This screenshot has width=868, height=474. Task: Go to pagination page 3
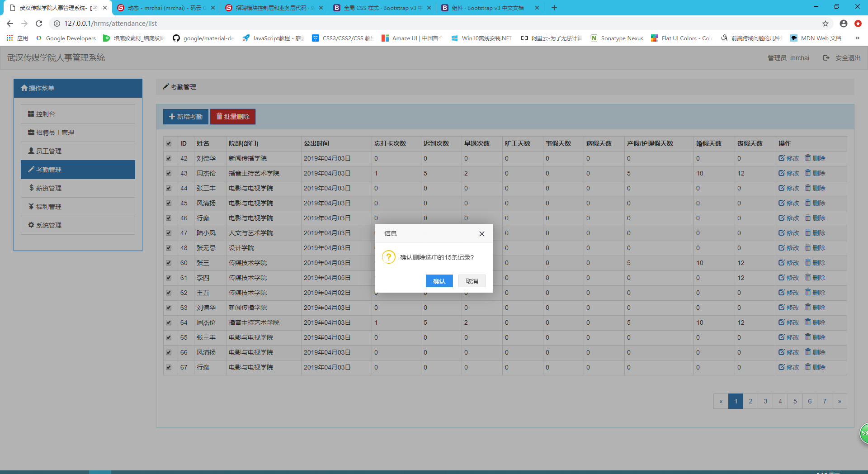(x=765, y=401)
